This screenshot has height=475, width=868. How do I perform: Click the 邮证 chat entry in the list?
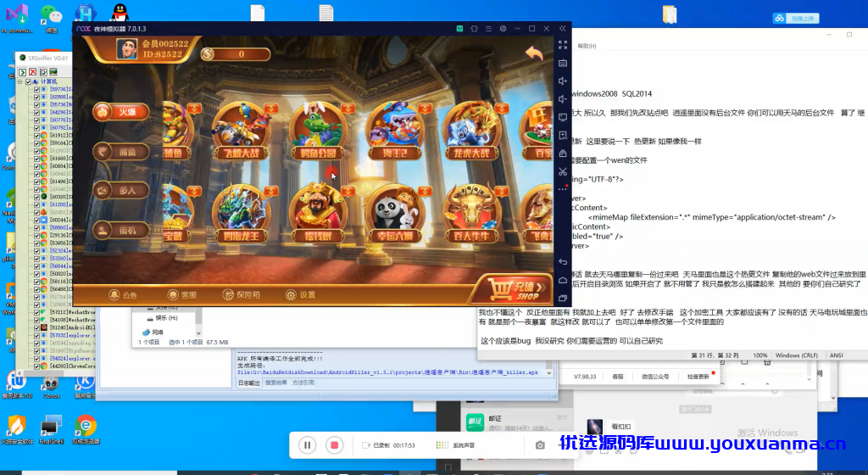(516, 423)
